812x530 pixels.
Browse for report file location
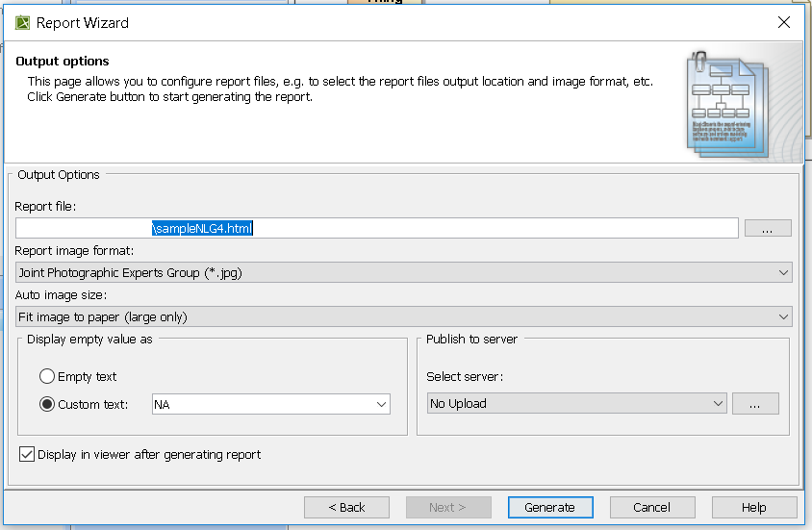(767, 228)
